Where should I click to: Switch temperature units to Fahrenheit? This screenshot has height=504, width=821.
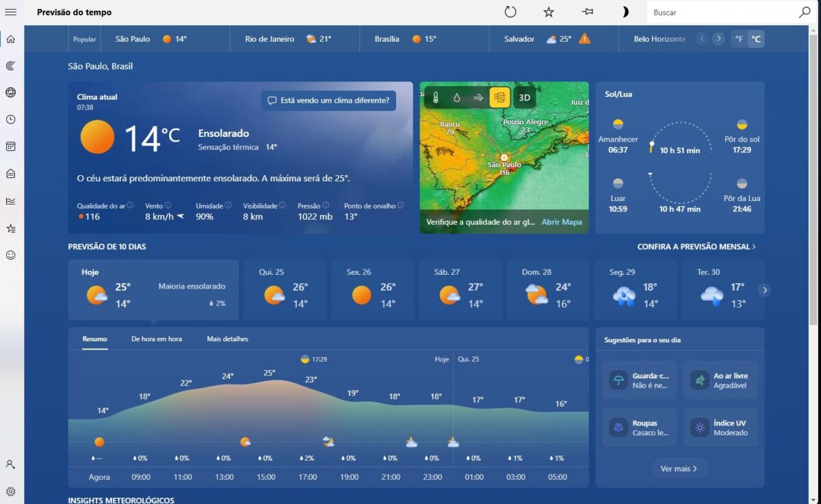(739, 39)
